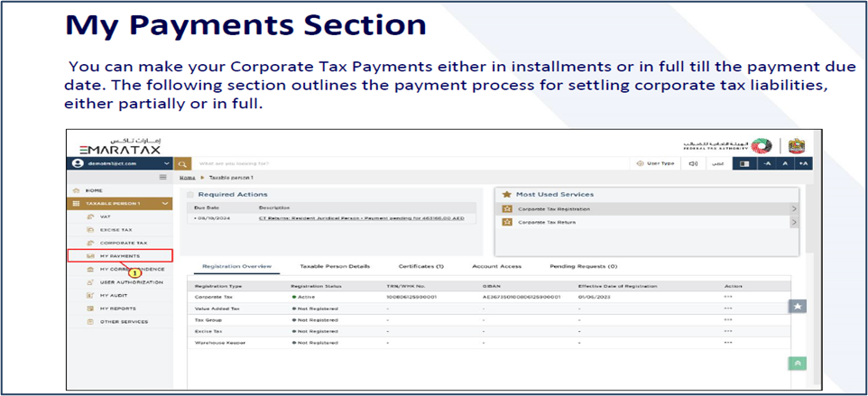868x396 pixels.
Task: Collapse the Taxable Person 1 section
Action: 164,204
